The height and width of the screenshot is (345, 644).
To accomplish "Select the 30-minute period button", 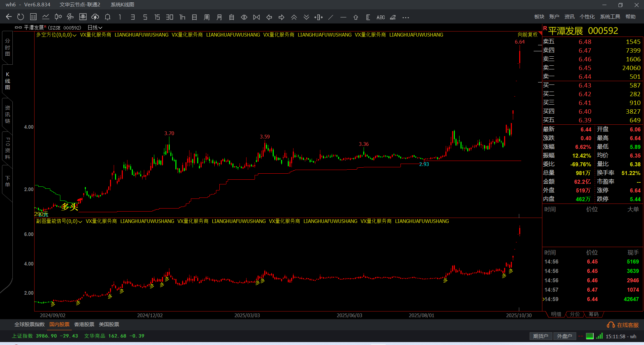I will click(x=170, y=17).
